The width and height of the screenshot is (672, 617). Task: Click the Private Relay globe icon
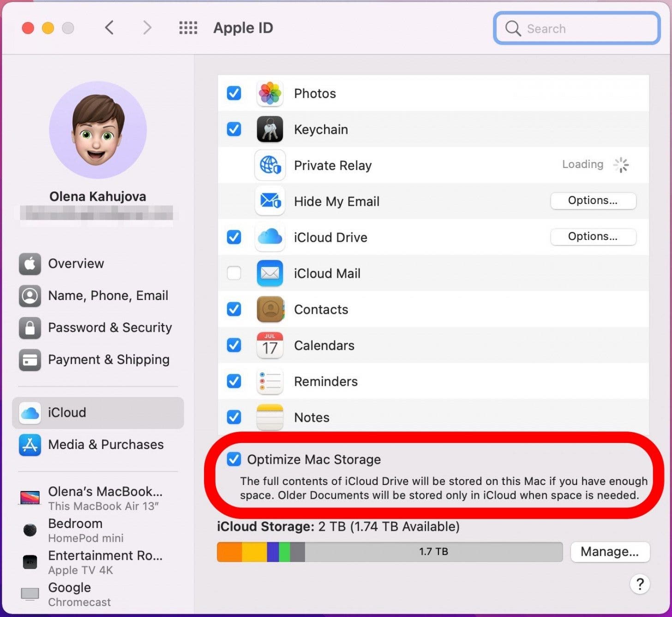(x=270, y=165)
